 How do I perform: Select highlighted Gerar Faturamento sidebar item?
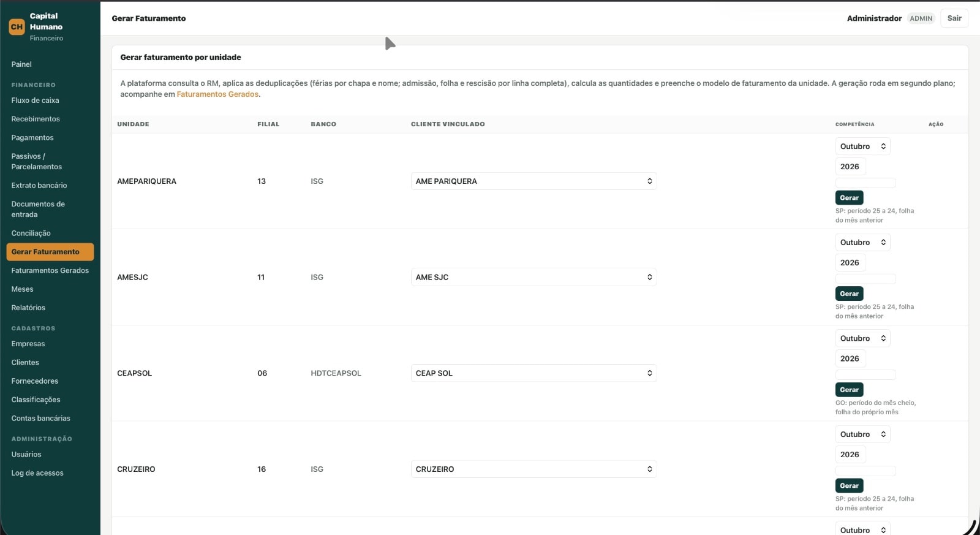pos(50,252)
